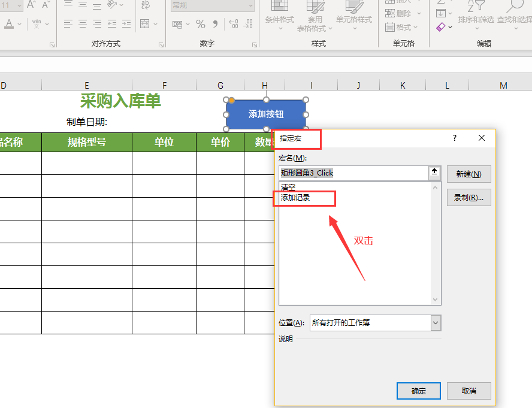Open 数字 number dialog launcher
This screenshot has width=532, height=408.
[x=255, y=45]
